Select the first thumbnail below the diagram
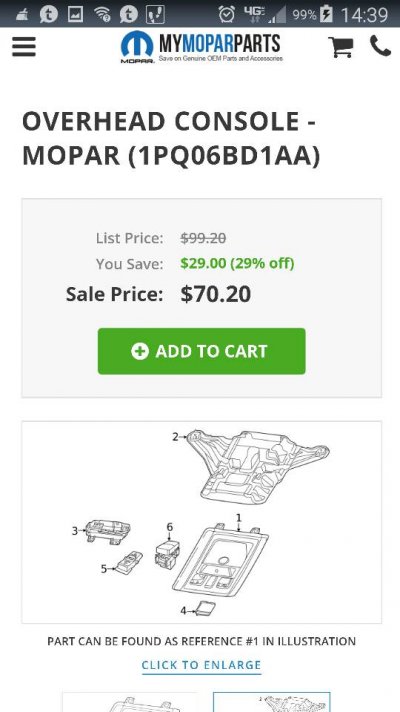This screenshot has height=712, width=400. [x=129, y=702]
